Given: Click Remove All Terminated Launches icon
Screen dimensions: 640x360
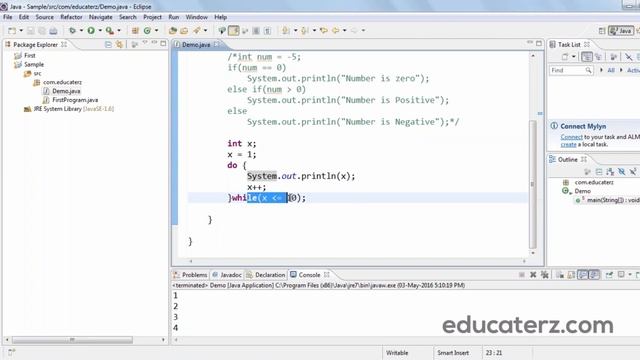Looking at the screenshot, I should [544, 275].
